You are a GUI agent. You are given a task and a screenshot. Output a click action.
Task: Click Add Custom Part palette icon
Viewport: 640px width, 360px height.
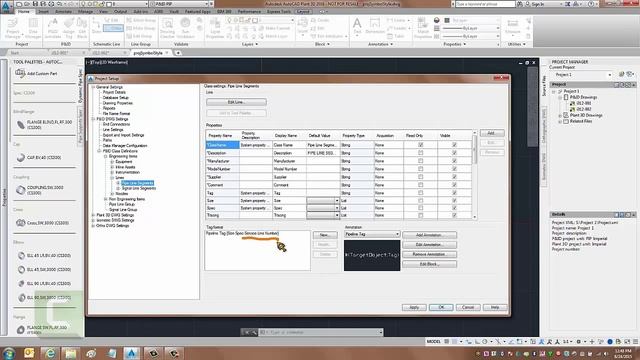pyautogui.click(x=20, y=73)
